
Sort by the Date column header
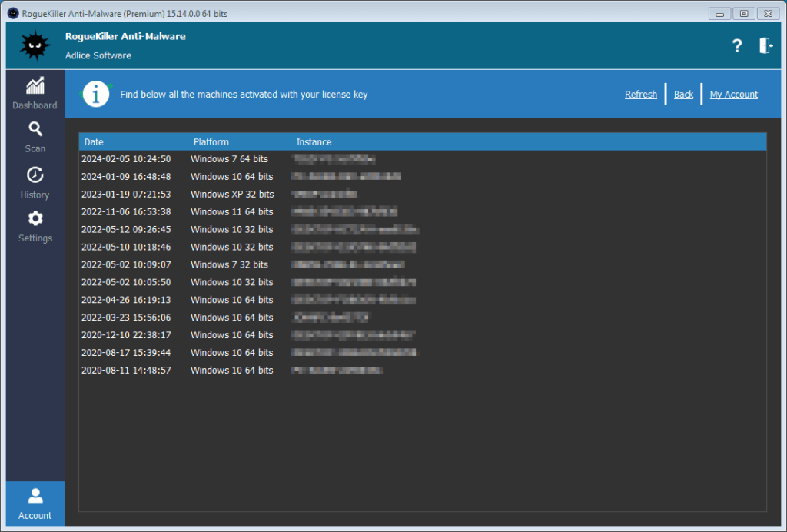94,142
